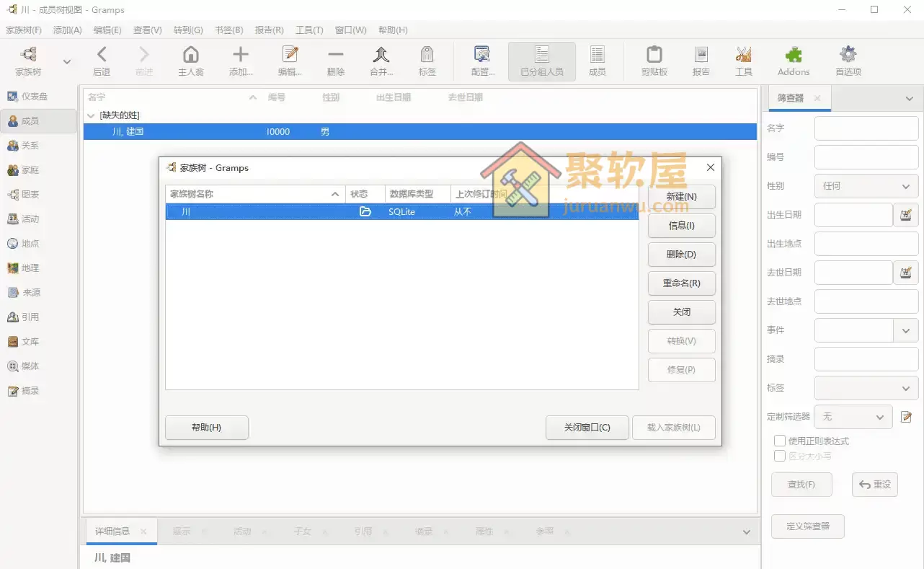Click the 合并 Merge toolbar icon
Viewport: 924px width, 569px height.
[381, 61]
